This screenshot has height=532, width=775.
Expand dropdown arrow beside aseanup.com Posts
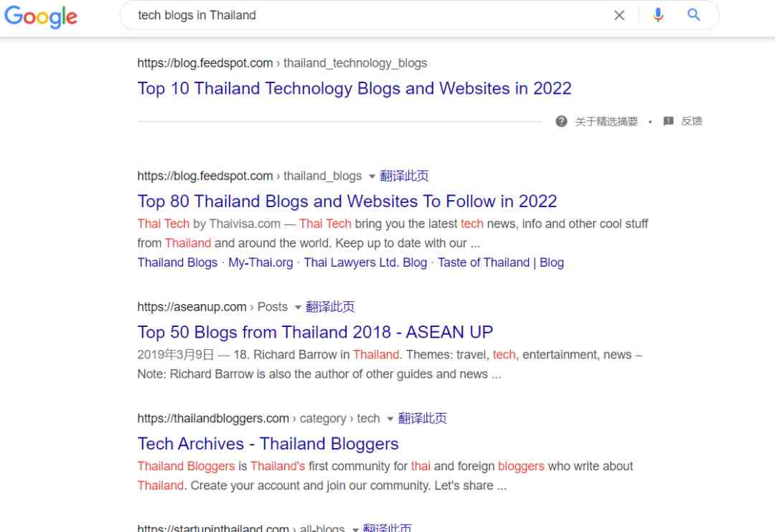click(x=298, y=308)
